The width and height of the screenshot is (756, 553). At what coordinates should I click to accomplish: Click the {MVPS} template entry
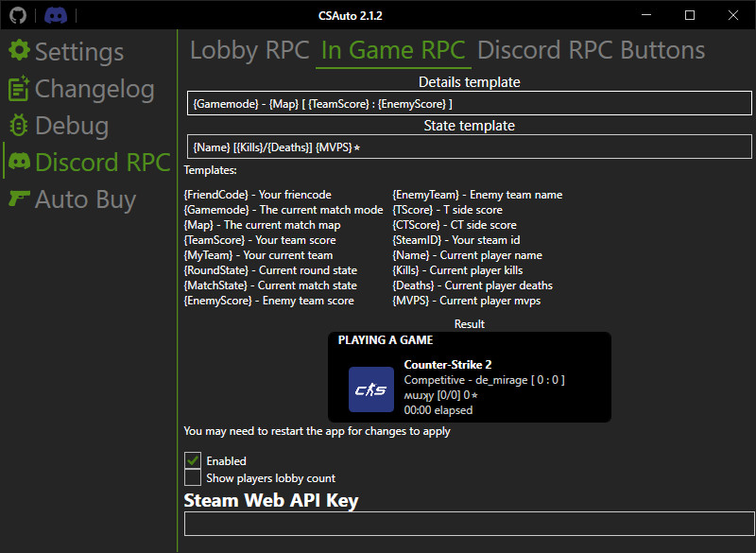point(467,301)
